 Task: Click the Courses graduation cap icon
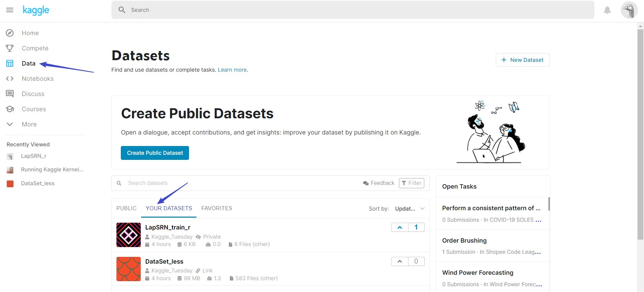coord(10,109)
